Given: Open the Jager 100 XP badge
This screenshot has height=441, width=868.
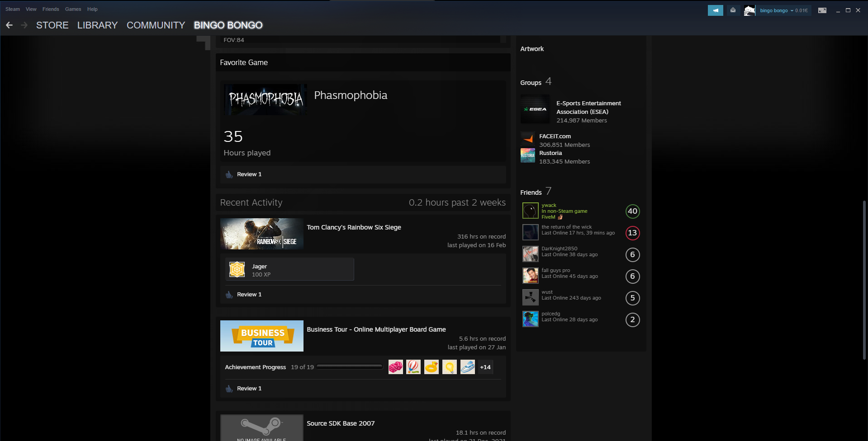Looking at the screenshot, I should (x=289, y=269).
